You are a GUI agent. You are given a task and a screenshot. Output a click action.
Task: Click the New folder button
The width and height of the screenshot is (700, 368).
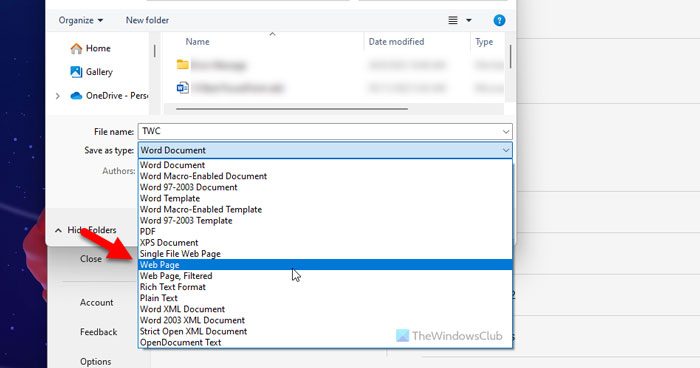pos(147,20)
